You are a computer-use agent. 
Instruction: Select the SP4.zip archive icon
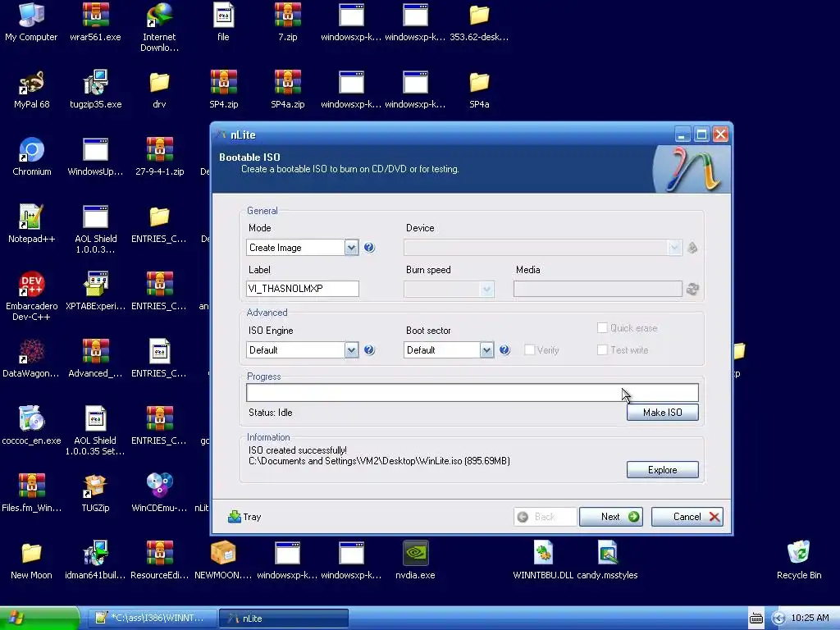point(223,89)
